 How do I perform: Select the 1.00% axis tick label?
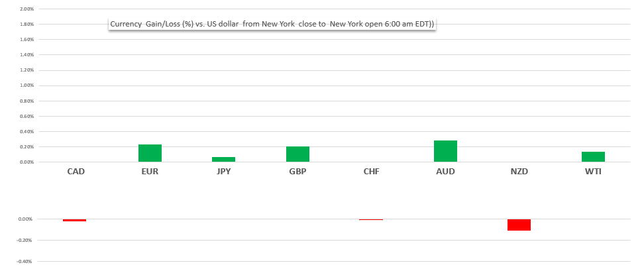coord(27,85)
